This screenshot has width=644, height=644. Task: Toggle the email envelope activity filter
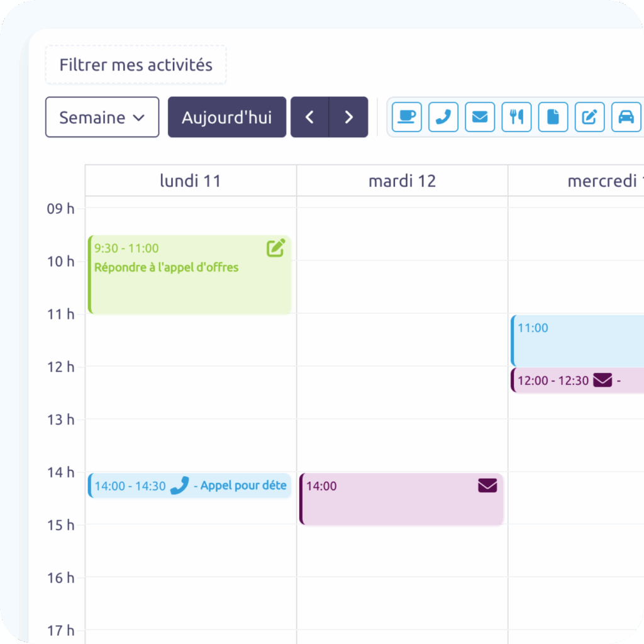click(480, 117)
